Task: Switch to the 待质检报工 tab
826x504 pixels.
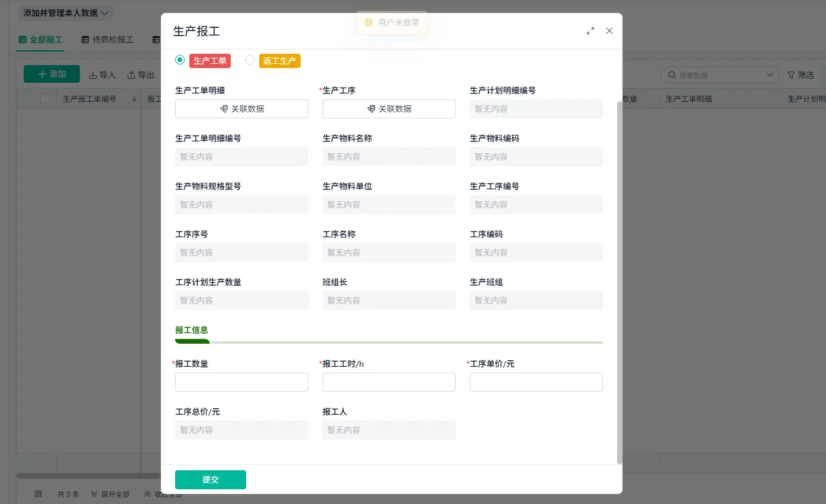Action: click(108, 40)
